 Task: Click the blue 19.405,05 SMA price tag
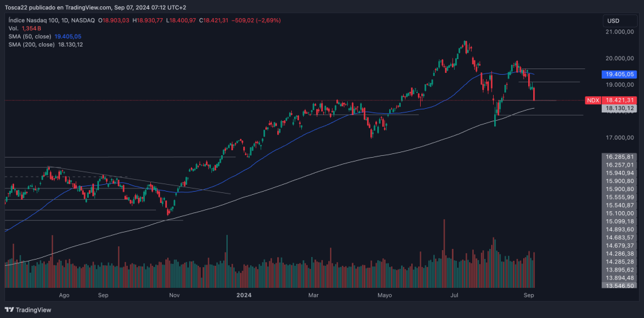coord(619,74)
